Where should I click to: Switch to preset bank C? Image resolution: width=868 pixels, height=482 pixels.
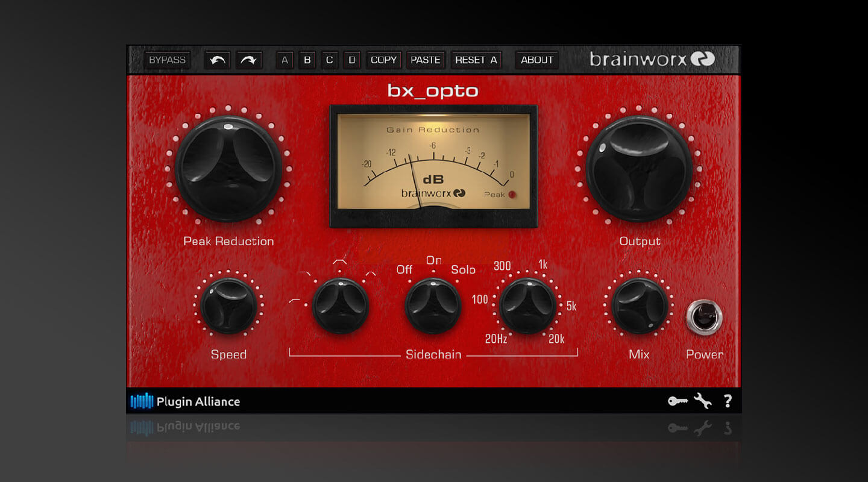329,60
